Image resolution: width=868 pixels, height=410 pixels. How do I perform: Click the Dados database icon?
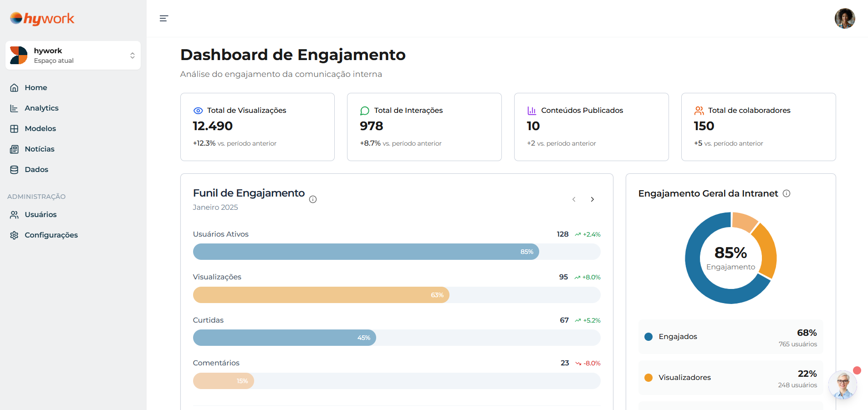15,170
